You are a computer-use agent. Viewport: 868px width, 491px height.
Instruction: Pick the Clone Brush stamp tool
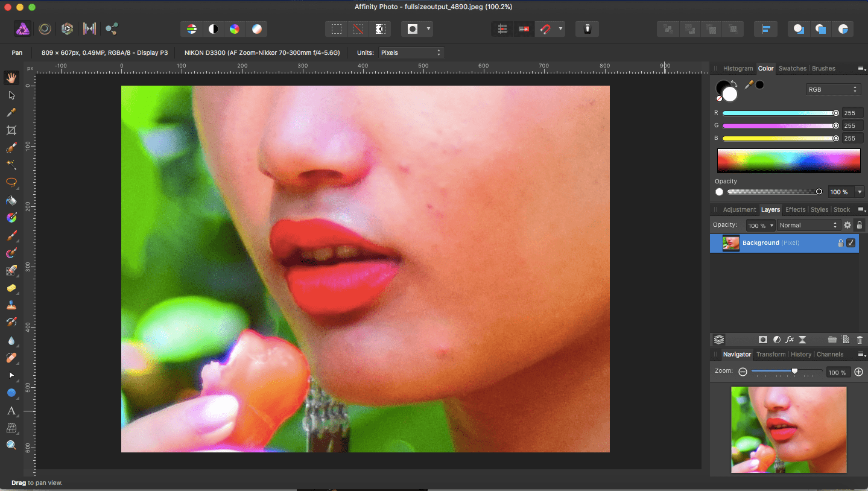(11, 305)
